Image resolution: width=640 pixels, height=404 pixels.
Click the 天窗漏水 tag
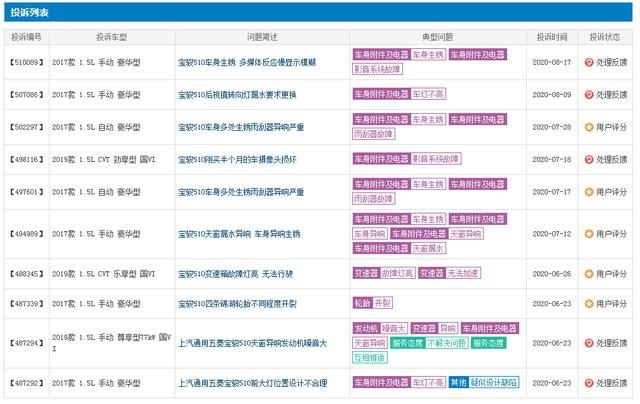pos(428,248)
